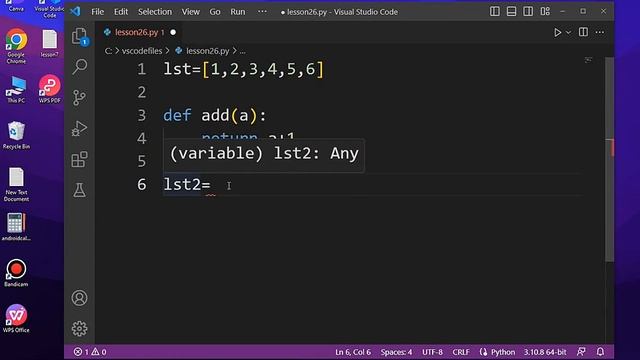The height and width of the screenshot is (360, 640).
Task: Open the Selection menu
Action: 155,12
